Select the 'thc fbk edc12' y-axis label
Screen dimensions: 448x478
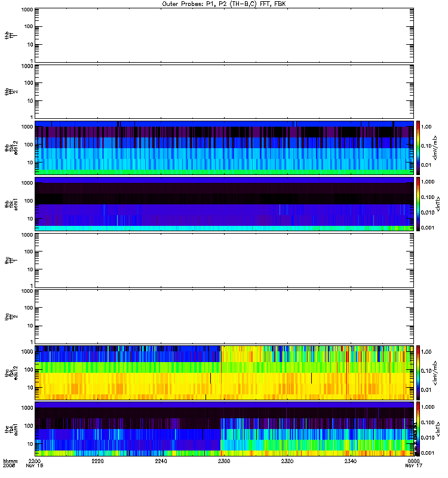click(x=11, y=373)
